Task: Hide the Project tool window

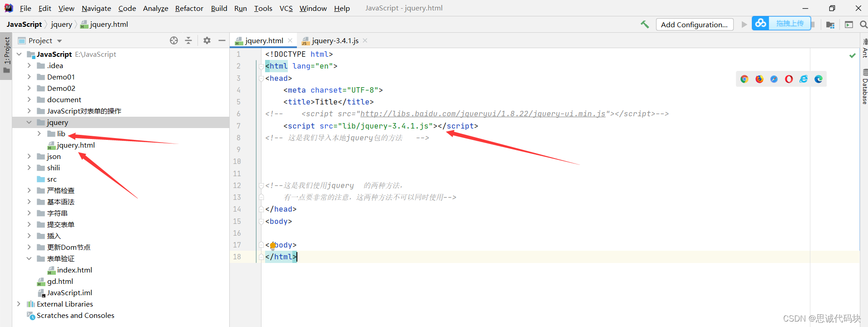Action: click(222, 40)
